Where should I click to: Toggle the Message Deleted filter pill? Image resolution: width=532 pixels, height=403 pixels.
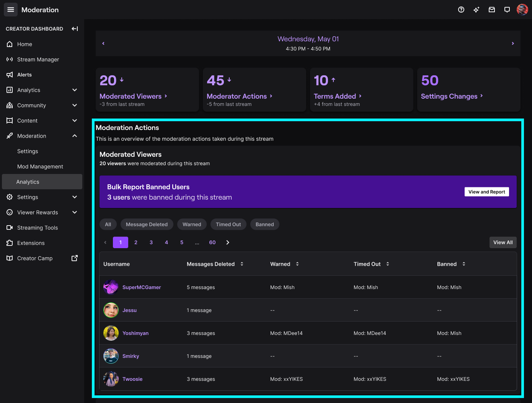[147, 224]
